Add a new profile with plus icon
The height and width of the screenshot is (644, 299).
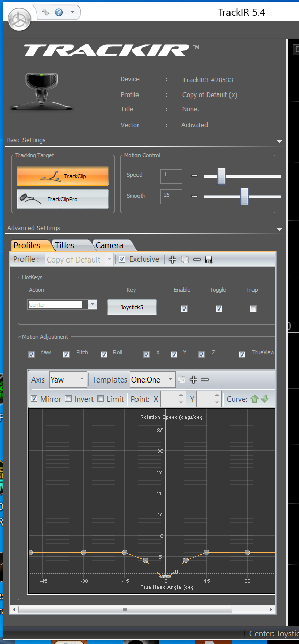coord(172,259)
